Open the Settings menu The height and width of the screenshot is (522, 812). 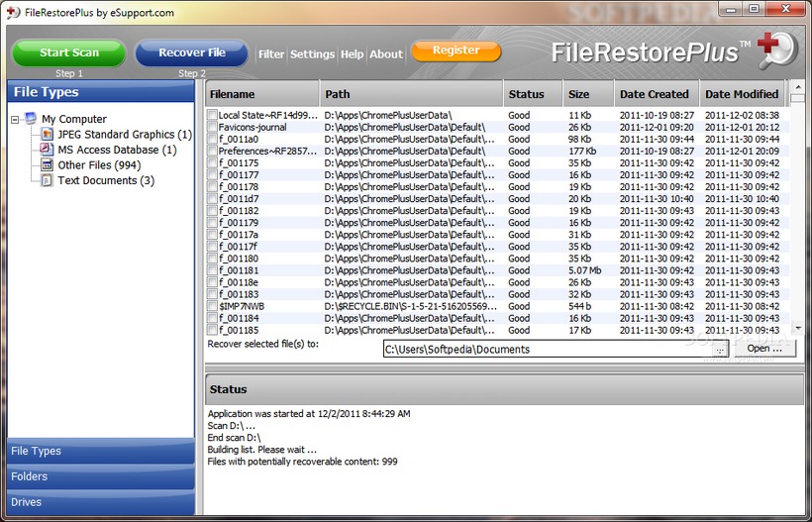click(x=312, y=53)
